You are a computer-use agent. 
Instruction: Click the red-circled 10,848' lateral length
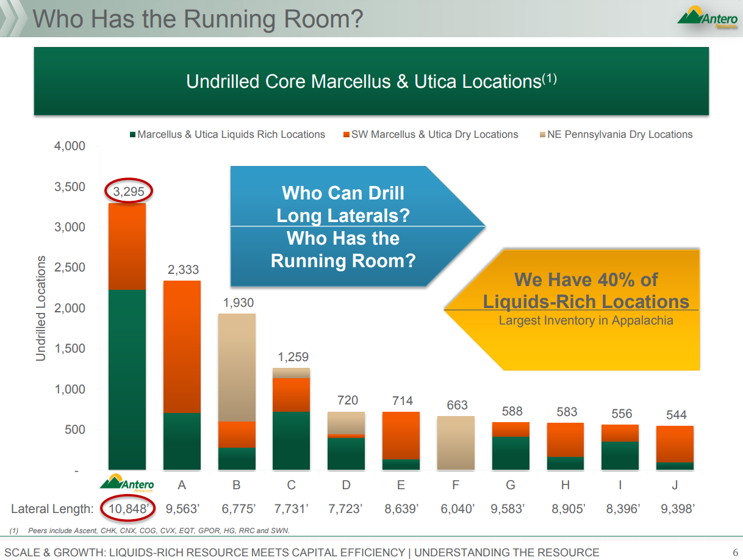[128, 509]
